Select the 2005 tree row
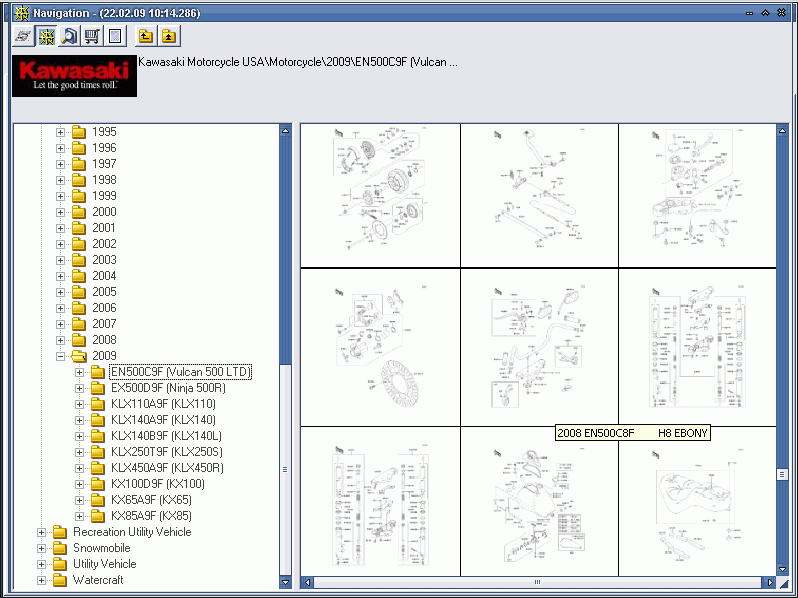The image size is (798, 598). [x=104, y=292]
